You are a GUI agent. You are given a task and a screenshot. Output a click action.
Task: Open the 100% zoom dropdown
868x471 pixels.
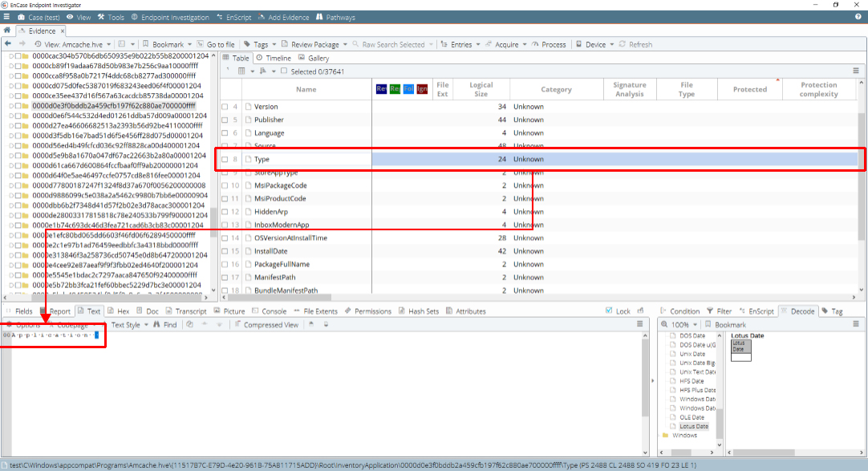point(695,325)
